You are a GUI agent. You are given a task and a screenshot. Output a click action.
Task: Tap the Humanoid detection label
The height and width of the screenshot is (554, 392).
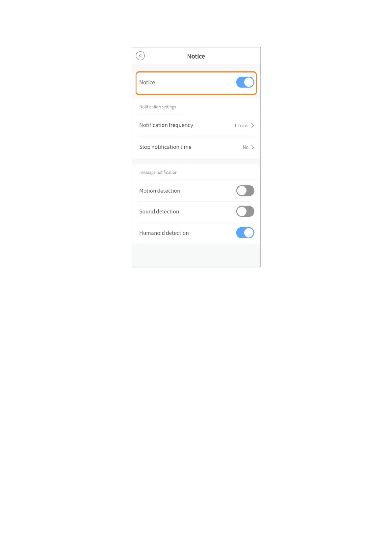(164, 233)
